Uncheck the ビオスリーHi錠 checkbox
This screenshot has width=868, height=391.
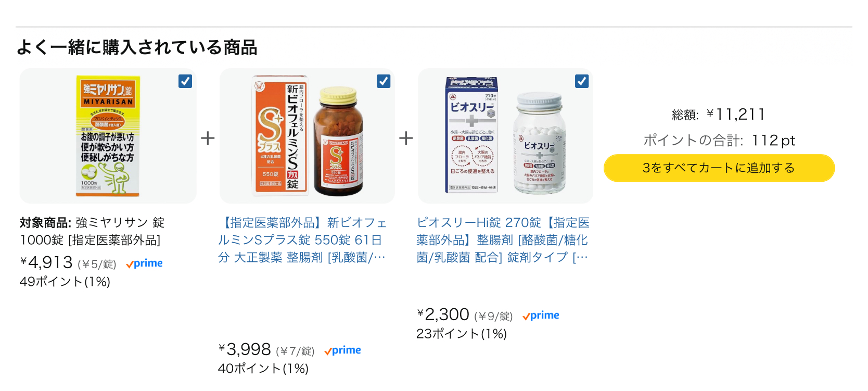tap(582, 81)
